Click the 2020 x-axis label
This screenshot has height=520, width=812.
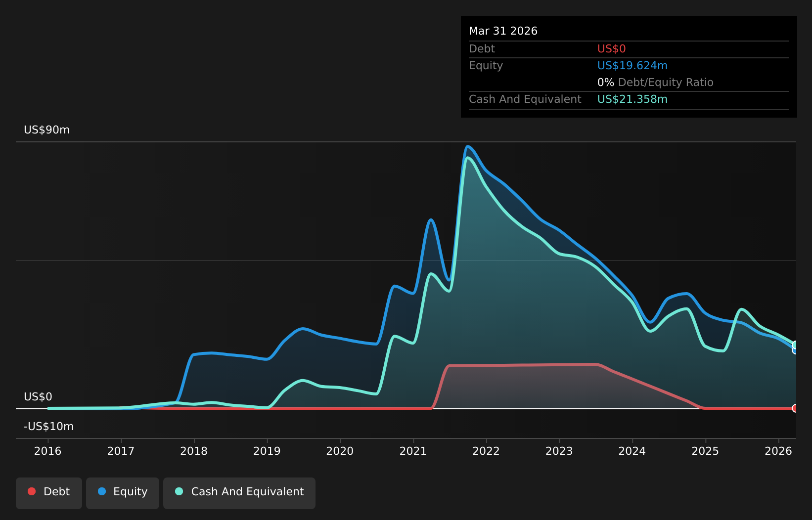click(x=340, y=451)
